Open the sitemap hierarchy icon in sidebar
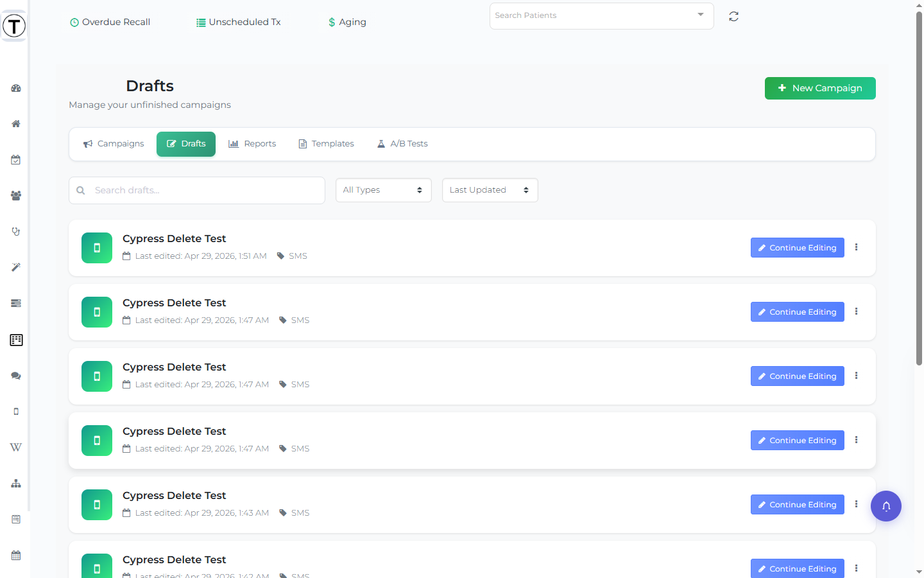Screen dimensions: 924x578 click(16, 484)
